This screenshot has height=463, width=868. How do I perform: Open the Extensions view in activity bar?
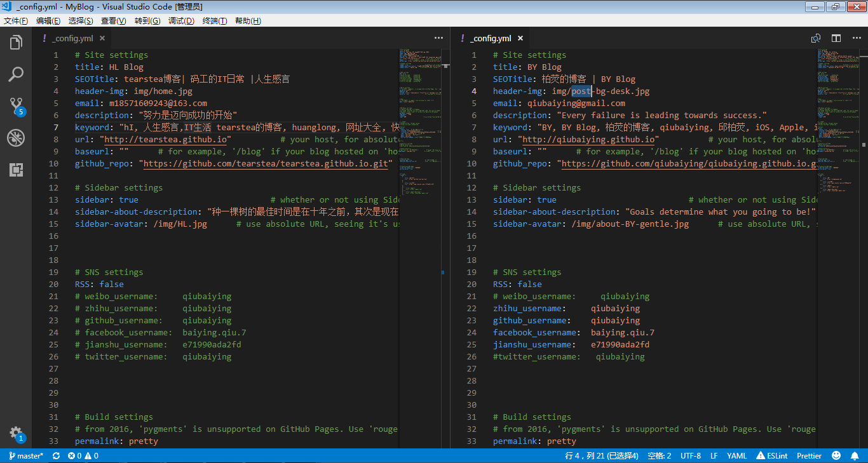(x=16, y=170)
